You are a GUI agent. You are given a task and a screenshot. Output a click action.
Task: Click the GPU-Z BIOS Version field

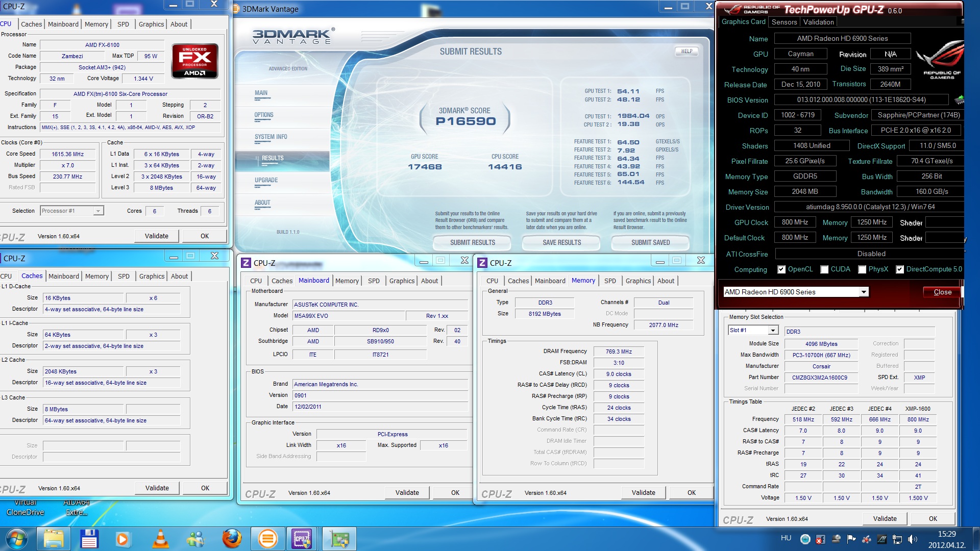point(861,99)
